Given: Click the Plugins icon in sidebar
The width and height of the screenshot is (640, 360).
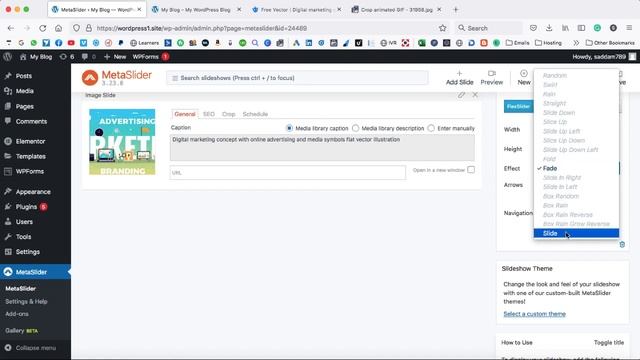Looking at the screenshot, I should coord(8,207).
